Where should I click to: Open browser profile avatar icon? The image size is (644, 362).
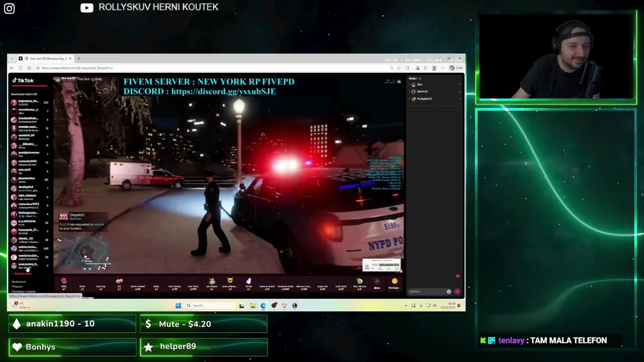(434, 68)
